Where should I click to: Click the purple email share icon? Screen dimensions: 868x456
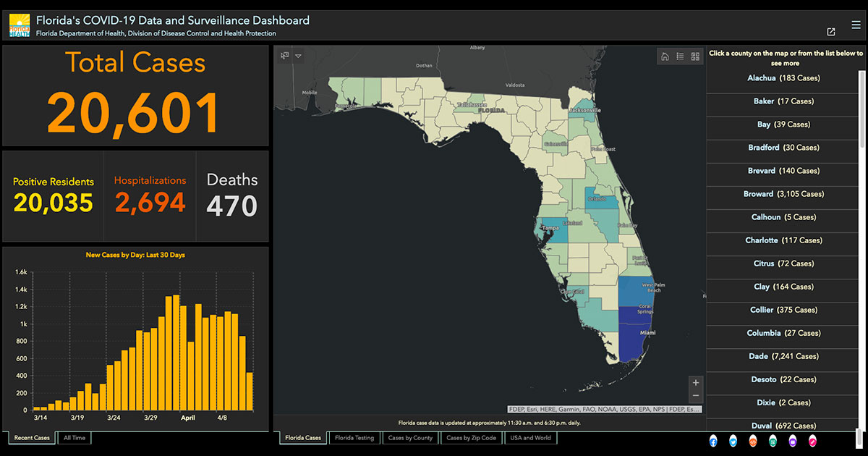coord(793,440)
